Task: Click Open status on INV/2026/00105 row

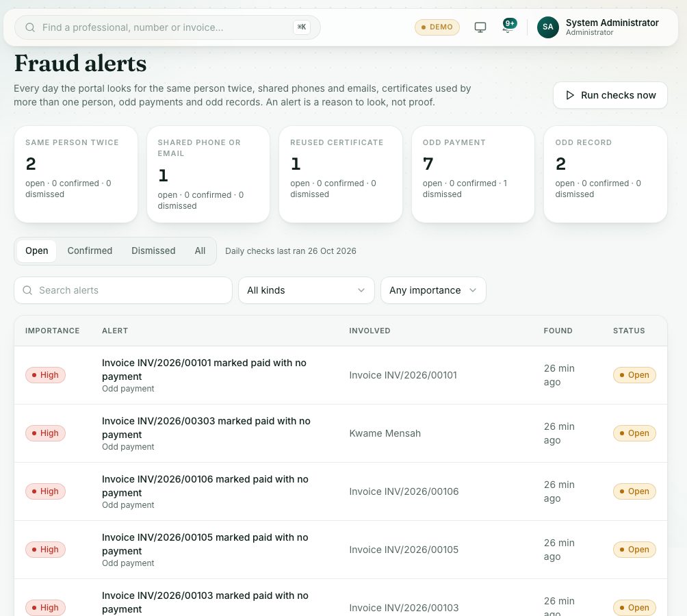Action: pyautogui.click(x=634, y=550)
